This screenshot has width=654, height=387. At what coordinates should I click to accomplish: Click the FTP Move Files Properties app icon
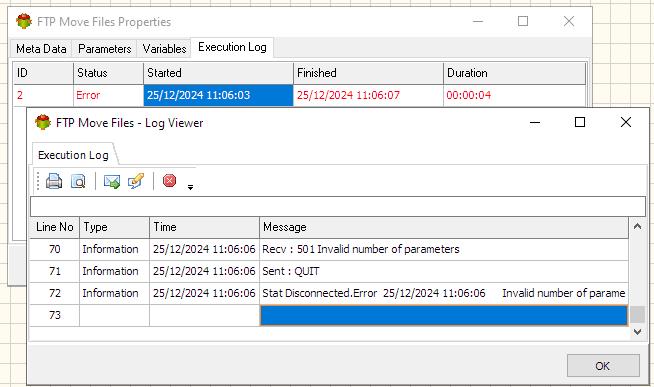coord(24,21)
